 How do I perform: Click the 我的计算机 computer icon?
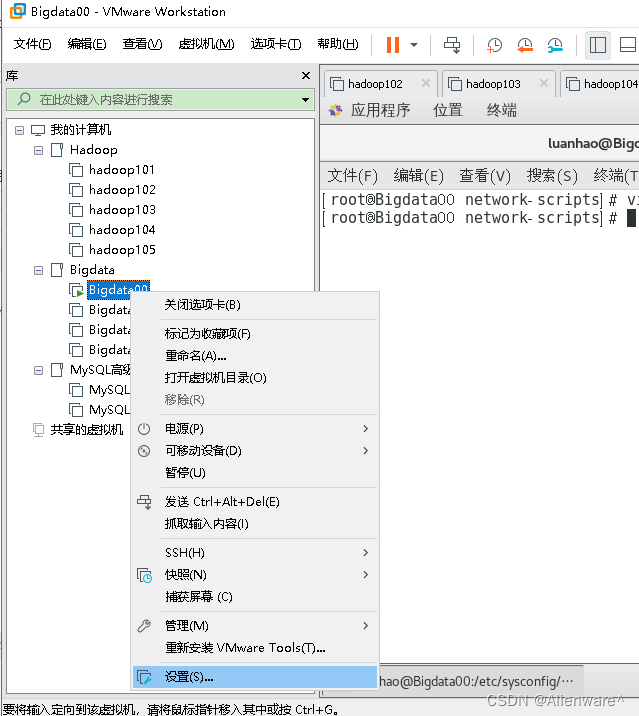tap(38, 130)
